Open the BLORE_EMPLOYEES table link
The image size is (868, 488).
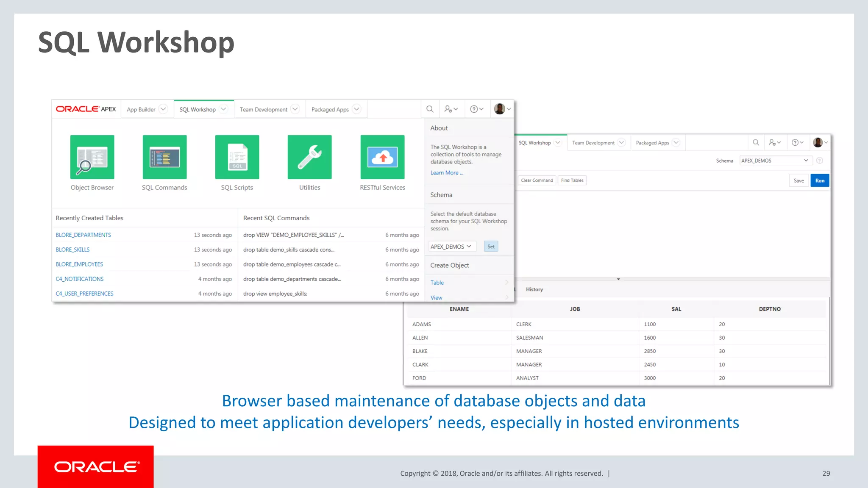pyautogui.click(x=79, y=264)
